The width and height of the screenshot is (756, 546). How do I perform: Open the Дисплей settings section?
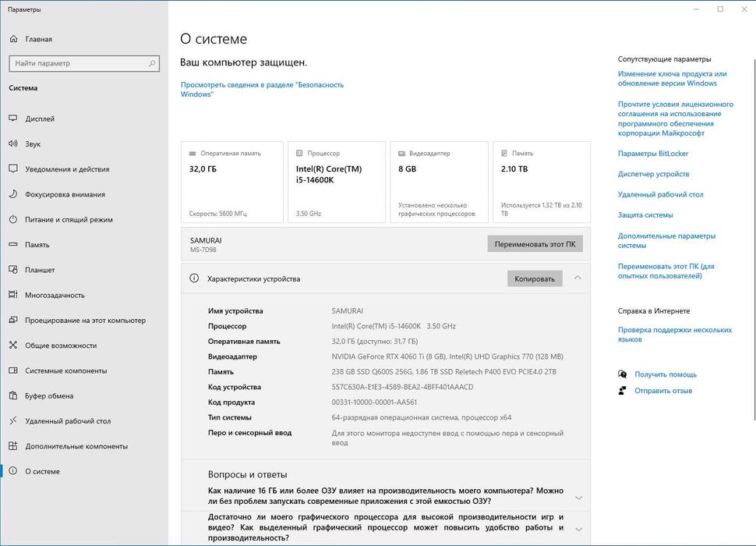pos(84,119)
